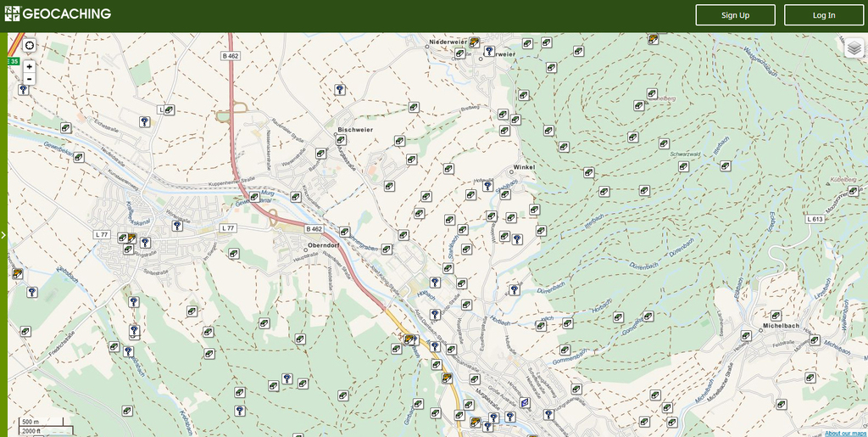Viewport: 868px width, 437px height.
Task: Open multi-cache icon next to Niederweier label
Action: (x=475, y=42)
